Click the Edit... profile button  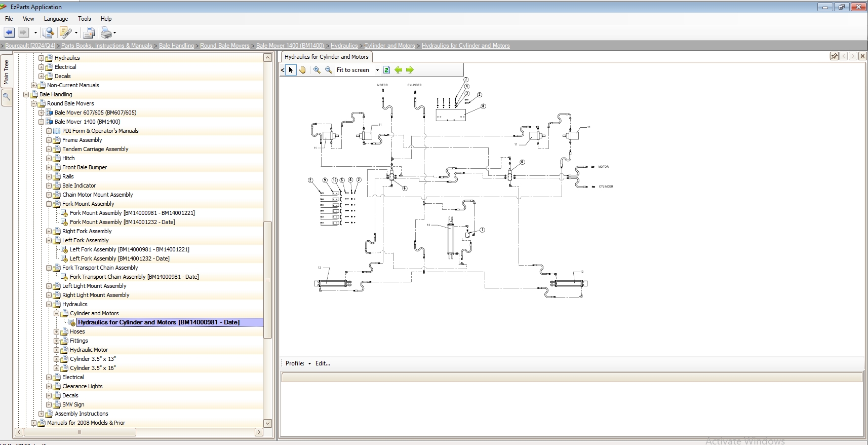(x=323, y=363)
